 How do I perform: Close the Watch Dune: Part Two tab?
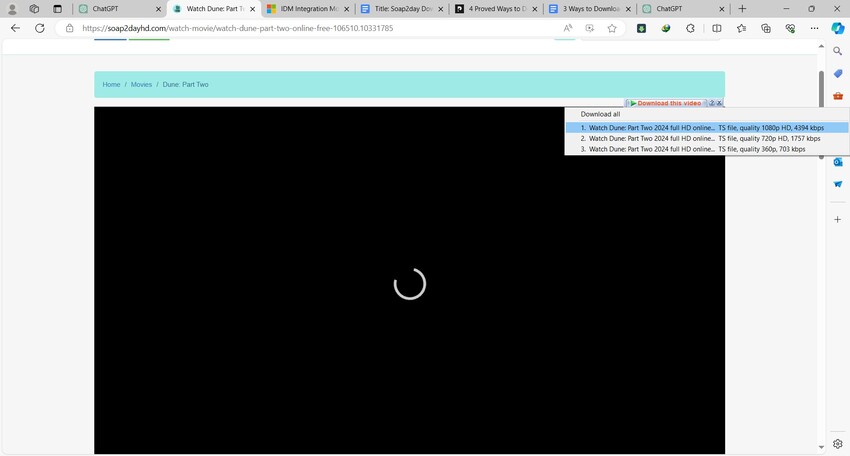tap(253, 9)
